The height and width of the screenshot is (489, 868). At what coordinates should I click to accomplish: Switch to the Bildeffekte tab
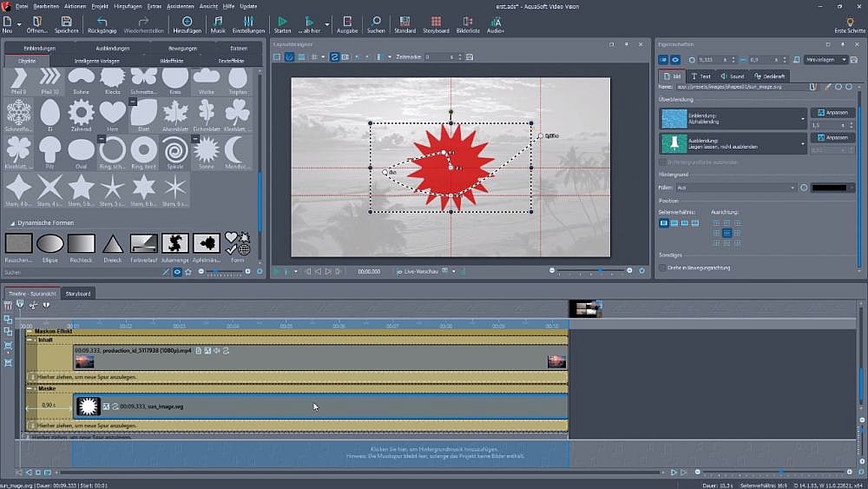[173, 61]
